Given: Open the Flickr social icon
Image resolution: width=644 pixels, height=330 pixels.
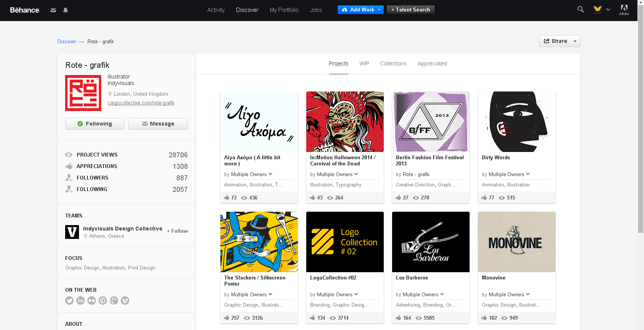Looking at the screenshot, I should [92, 301].
